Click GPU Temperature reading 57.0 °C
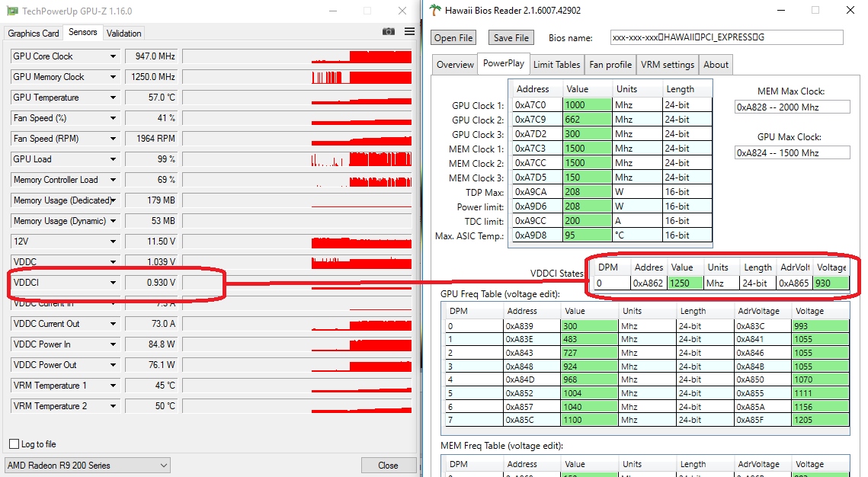This screenshot has width=868, height=477. pyautogui.click(x=151, y=98)
